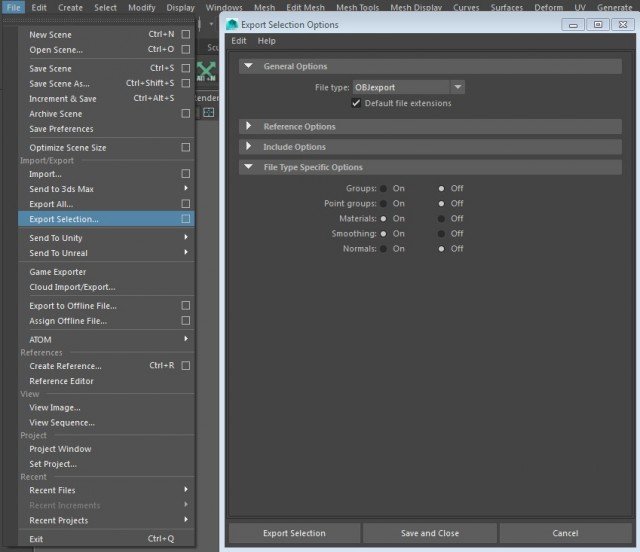The width and height of the screenshot is (640, 552).
Task: Open the Optimize Scene Size option box
Action: [185, 148]
